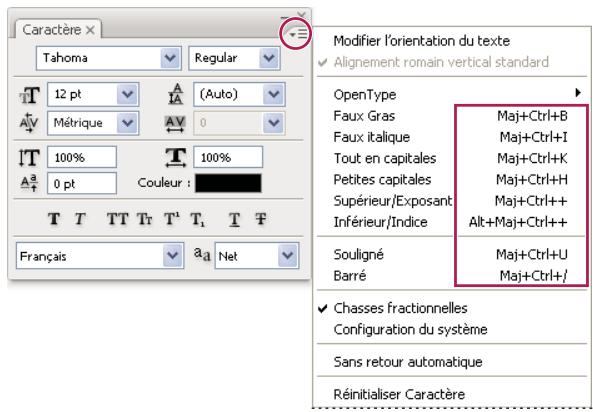Click the tracking AV icon
The height and width of the screenshot is (412, 593).
pos(175,124)
